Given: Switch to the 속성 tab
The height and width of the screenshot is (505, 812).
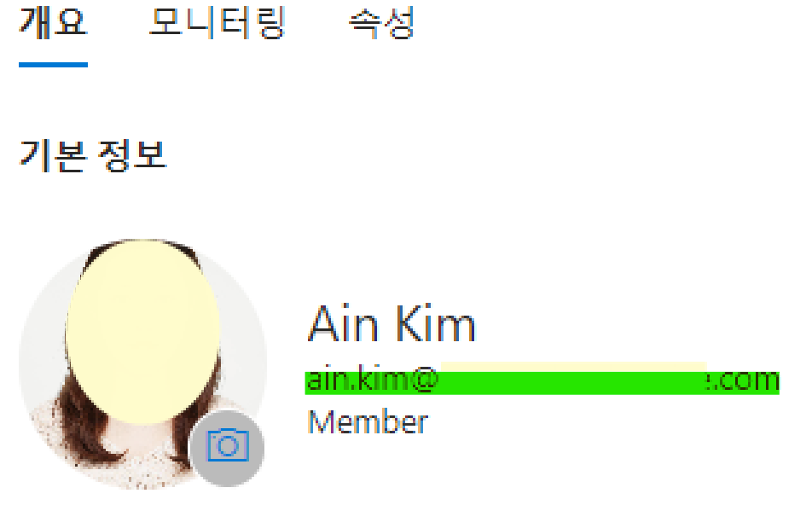Looking at the screenshot, I should click(381, 23).
